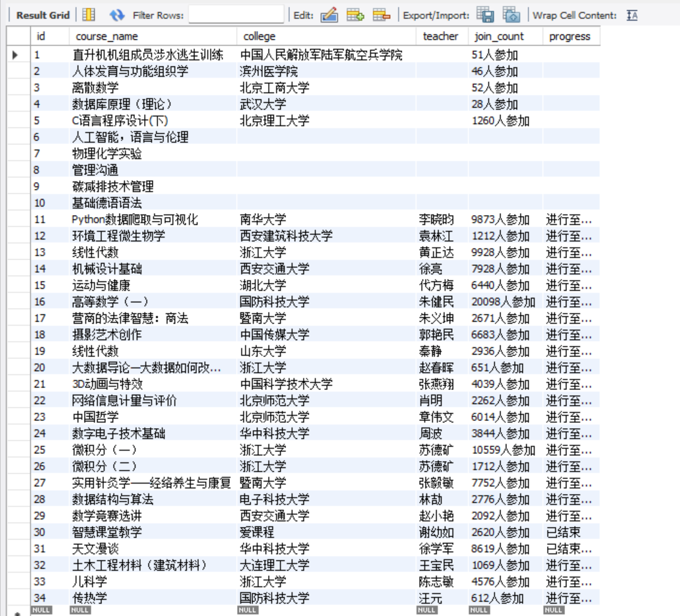680x616 pixels.
Task: Export recordset to external file
Action: [x=485, y=15]
